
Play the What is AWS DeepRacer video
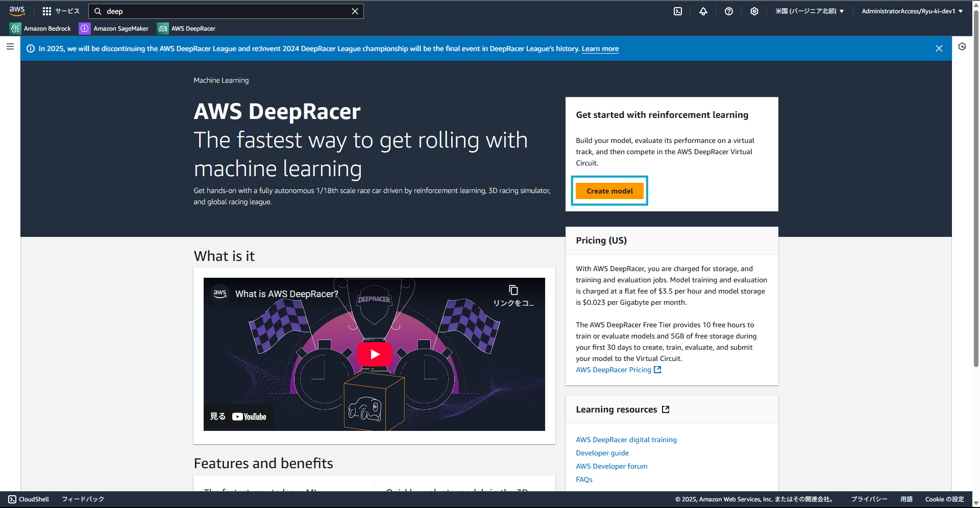[x=375, y=354]
